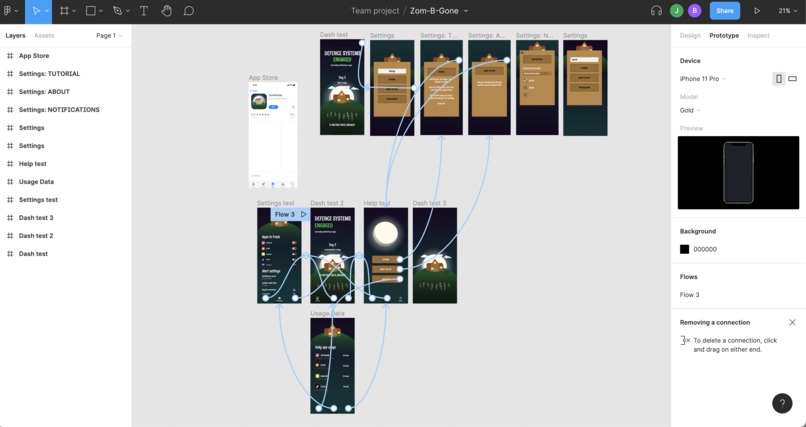The image size is (806, 427).
Task: Select Settings: ABOUT layer
Action: (44, 91)
